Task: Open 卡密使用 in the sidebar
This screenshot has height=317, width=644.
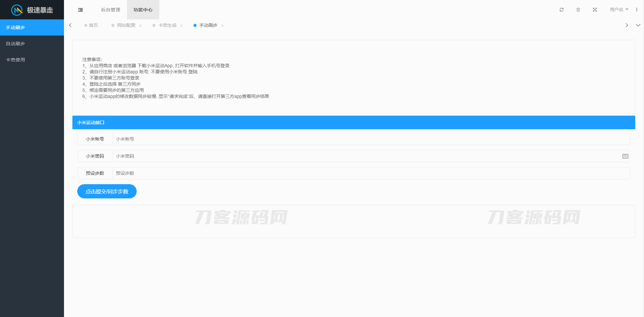Action: tap(16, 60)
